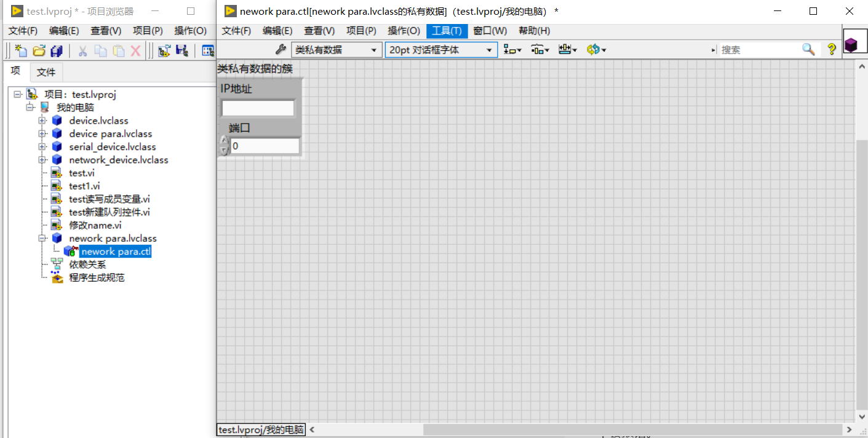Open the 20pt dialog font dropdown
Image resolution: width=868 pixels, height=438 pixels.
coord(441,50)
